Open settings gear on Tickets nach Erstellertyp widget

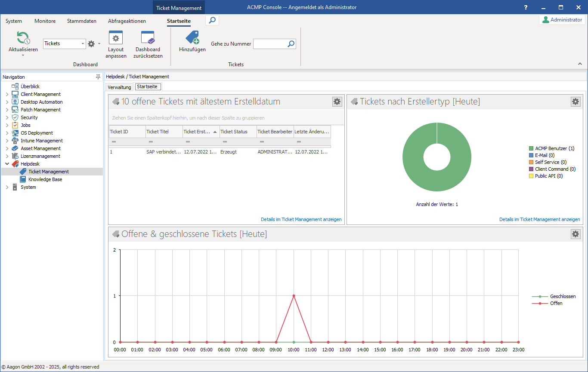pyautogui.click(x=576, y=101)
